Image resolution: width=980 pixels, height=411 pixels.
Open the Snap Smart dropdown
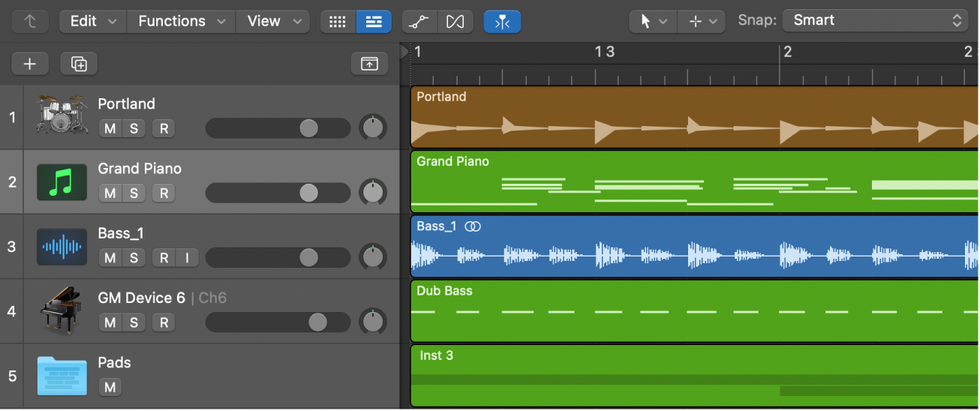pos(875,21)
